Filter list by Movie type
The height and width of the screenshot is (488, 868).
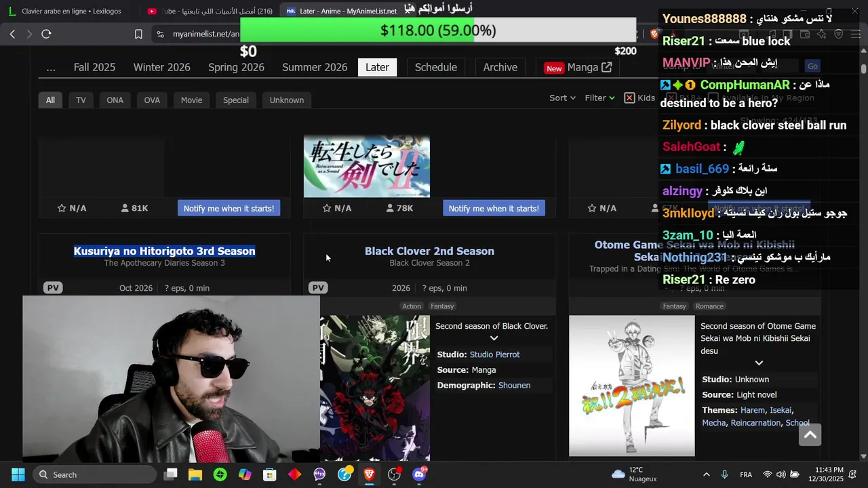(191, 100)
